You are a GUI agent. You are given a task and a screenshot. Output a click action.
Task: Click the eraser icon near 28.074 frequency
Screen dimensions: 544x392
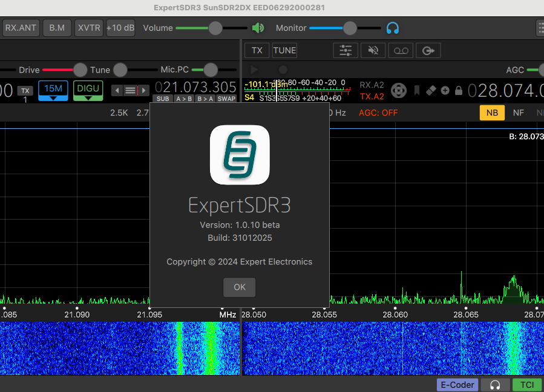tap(431, 91)
